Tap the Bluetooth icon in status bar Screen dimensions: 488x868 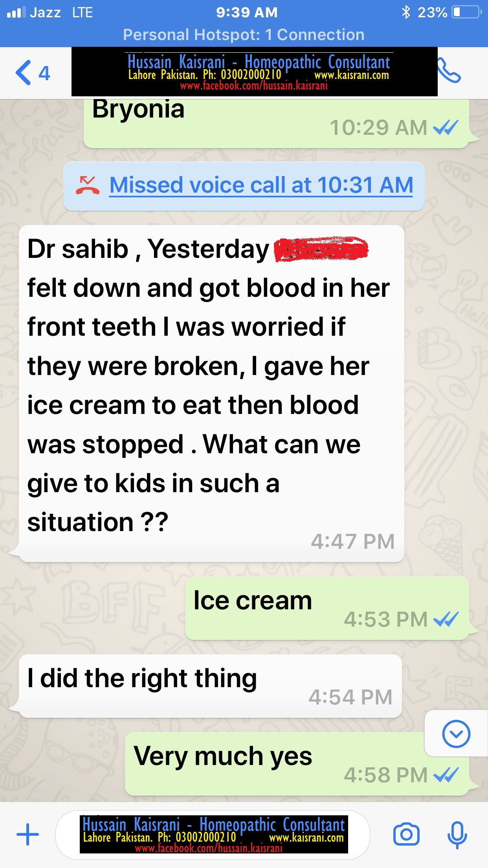(405, 12)
